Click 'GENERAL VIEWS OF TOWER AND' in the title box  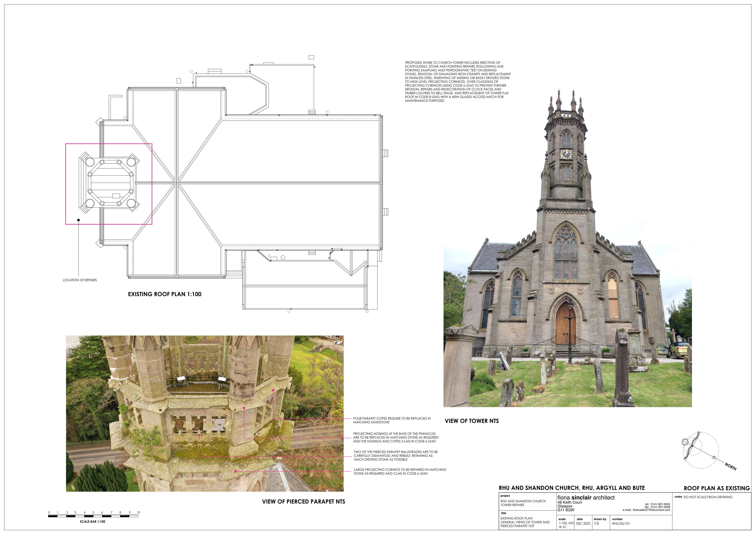(525, 522)
